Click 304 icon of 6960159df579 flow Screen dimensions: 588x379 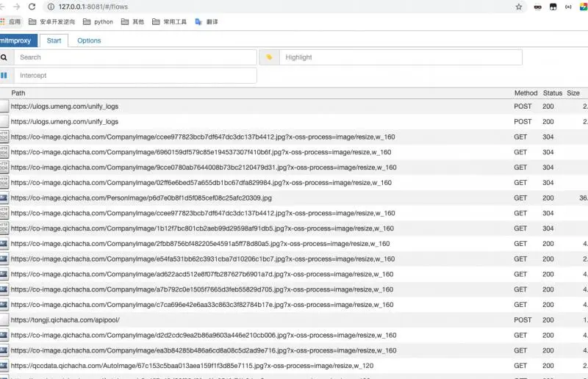click(x=4, y=152)
